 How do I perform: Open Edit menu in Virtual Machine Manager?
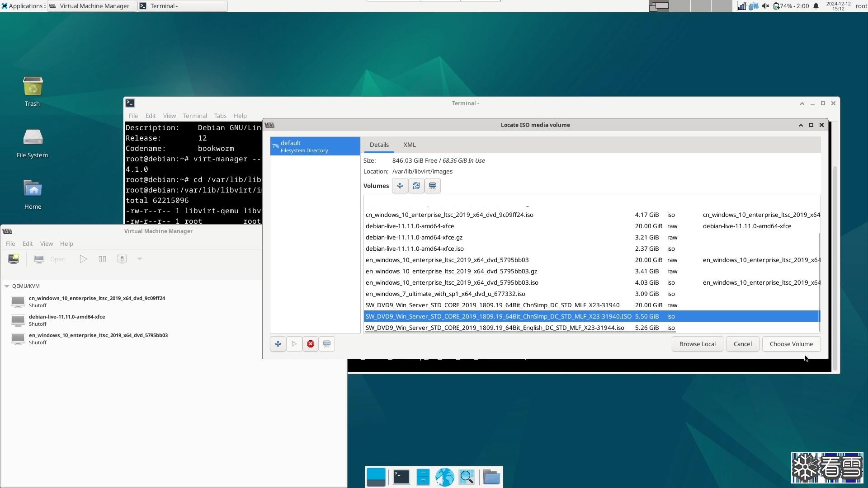[x=28, y=244]
